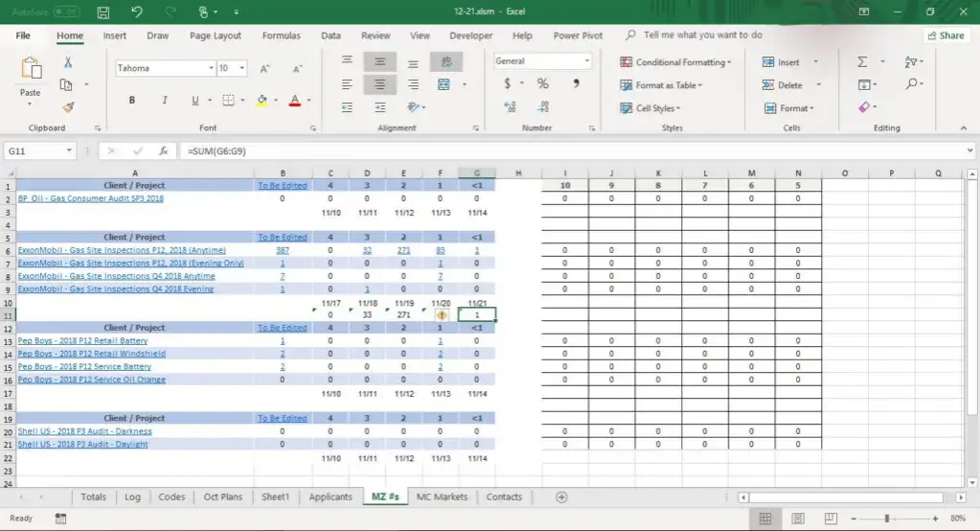Open the General number format dropdown

pyautogui.click(x=587, y=61)
